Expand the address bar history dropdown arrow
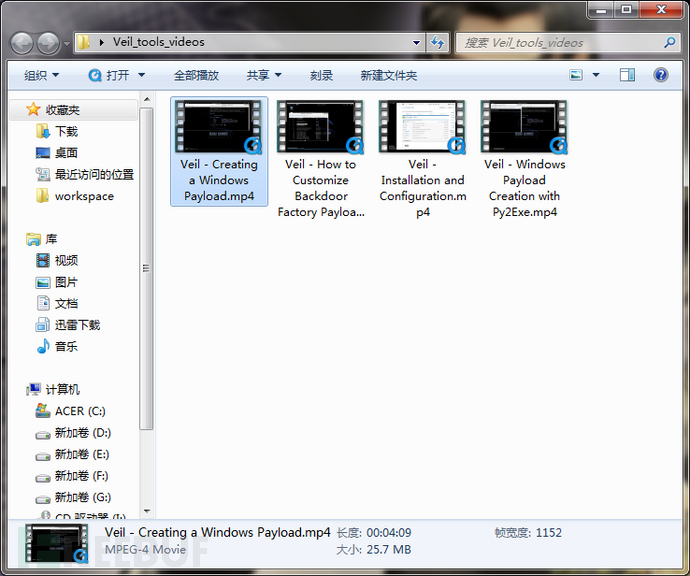 tap(416, 43)
